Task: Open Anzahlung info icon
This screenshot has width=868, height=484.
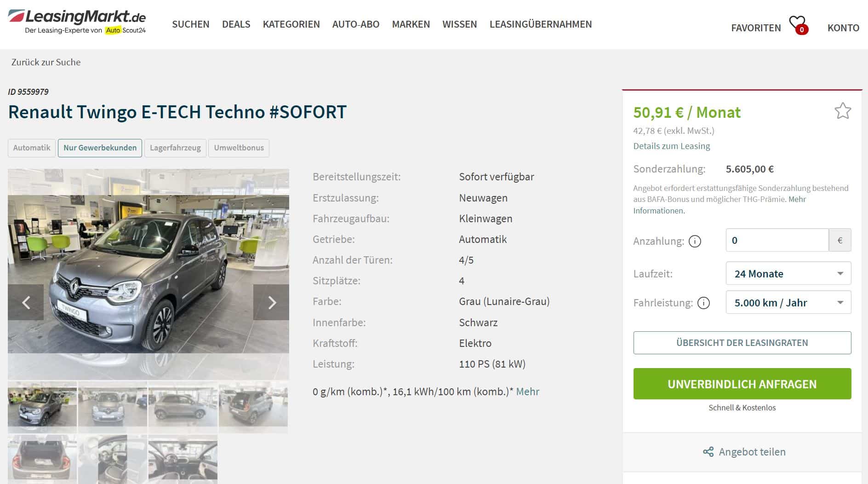Action: (695, 241)
